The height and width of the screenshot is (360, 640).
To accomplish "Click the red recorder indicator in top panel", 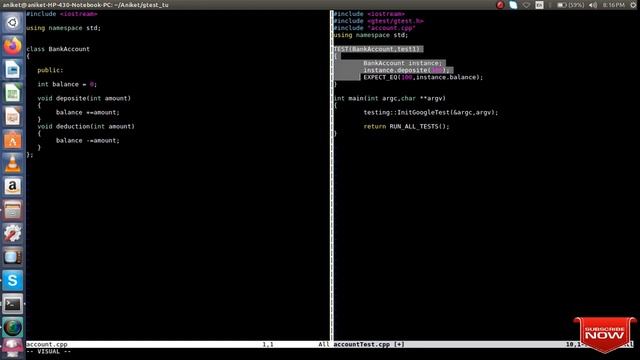I will 500,5.
